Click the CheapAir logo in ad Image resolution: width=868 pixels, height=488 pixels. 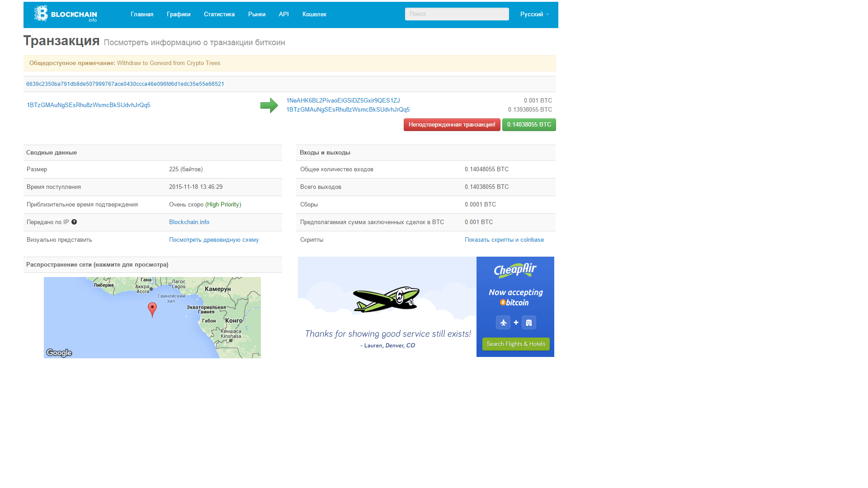tap(515, 270)
